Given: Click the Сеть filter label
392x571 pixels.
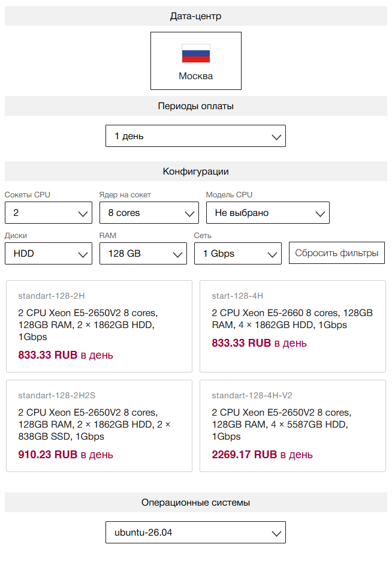Looking at the screenshot, I should click(203, 236).
